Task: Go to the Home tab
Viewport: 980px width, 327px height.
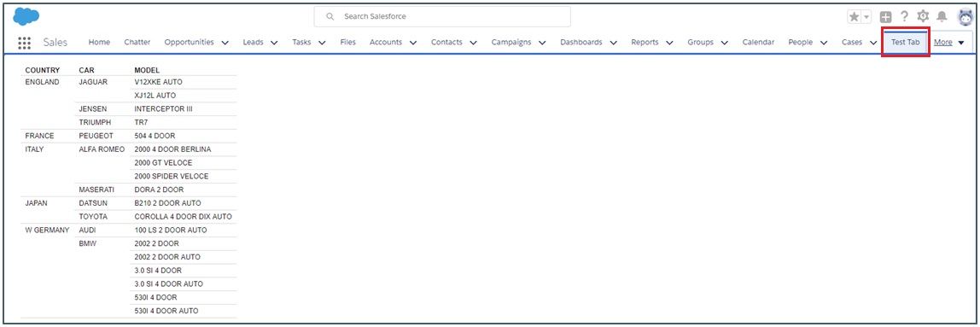Action: [x=99, y=42]
